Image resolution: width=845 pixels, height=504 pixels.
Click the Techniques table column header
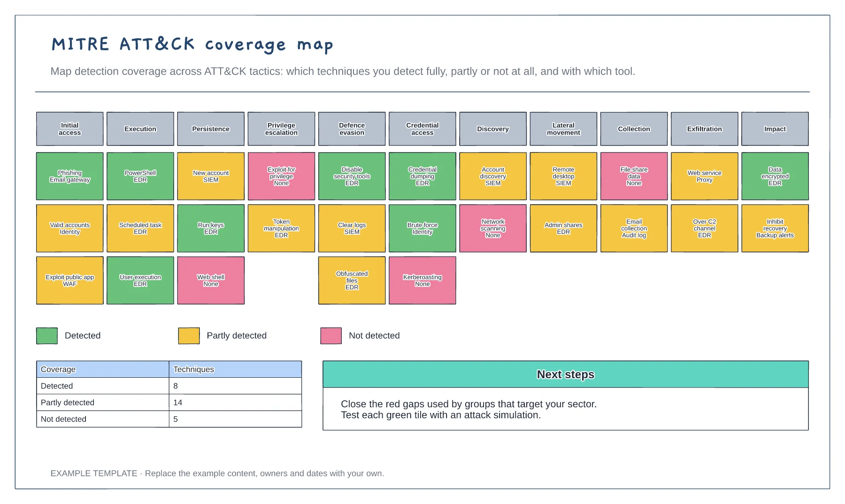click(x=235, y=369)
